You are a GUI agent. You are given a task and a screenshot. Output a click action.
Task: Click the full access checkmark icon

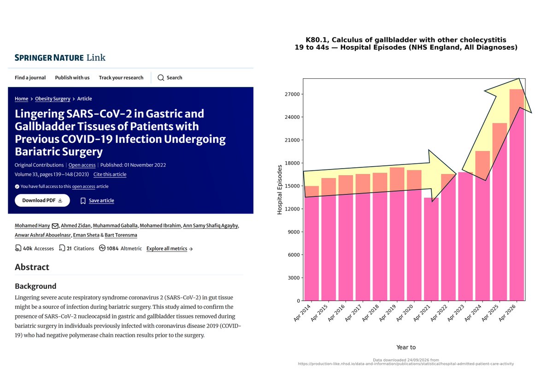17,187
